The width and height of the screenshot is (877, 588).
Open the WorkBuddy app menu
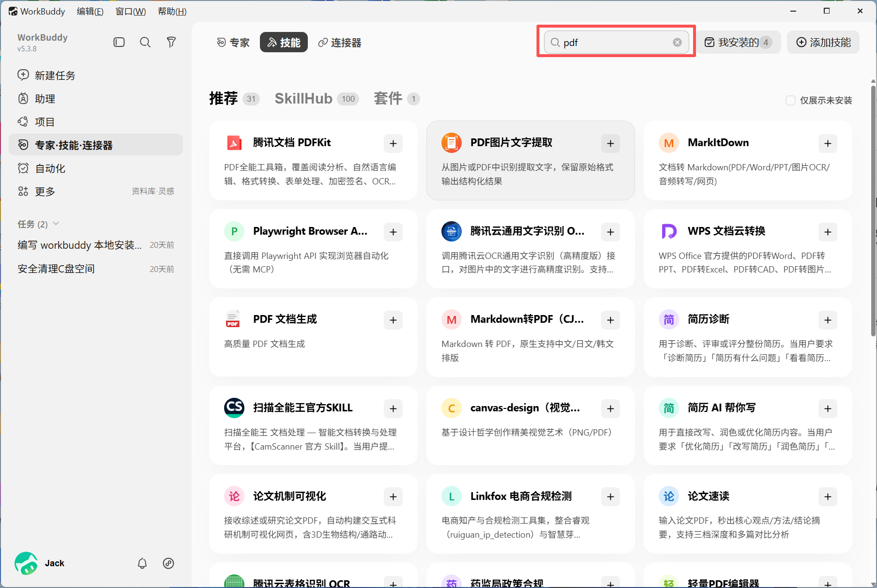coord(37,11)
